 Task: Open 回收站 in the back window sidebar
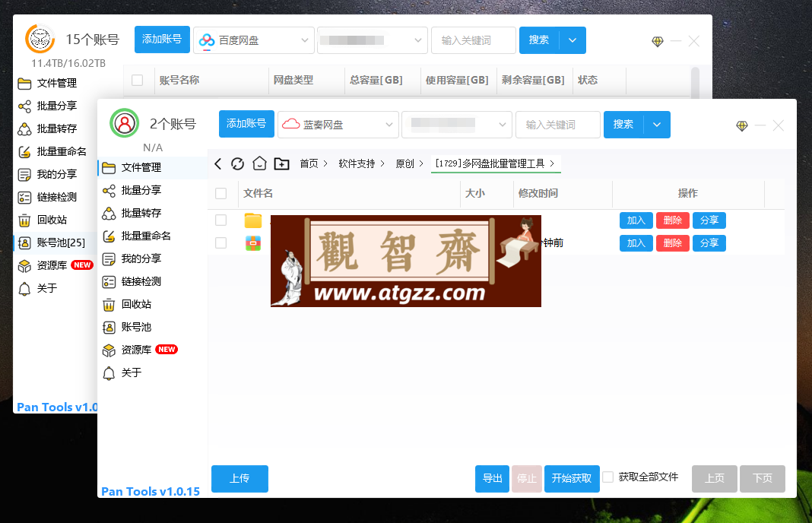pyautogui.click(x=56, y=220)
